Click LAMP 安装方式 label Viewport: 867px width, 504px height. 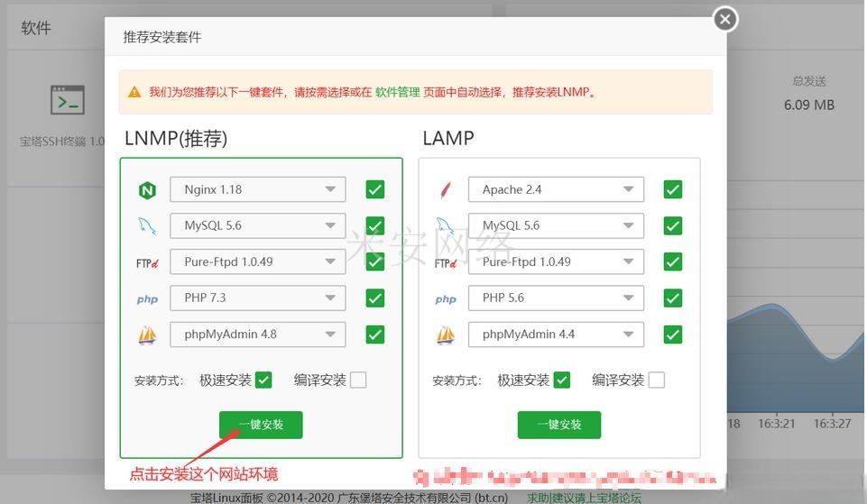tap(457, 380)
